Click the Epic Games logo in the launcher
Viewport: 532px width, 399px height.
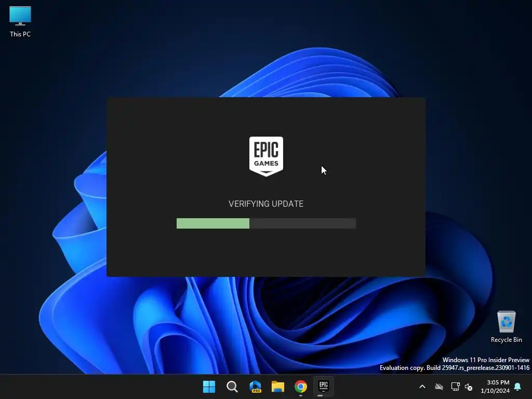point(266,156)
